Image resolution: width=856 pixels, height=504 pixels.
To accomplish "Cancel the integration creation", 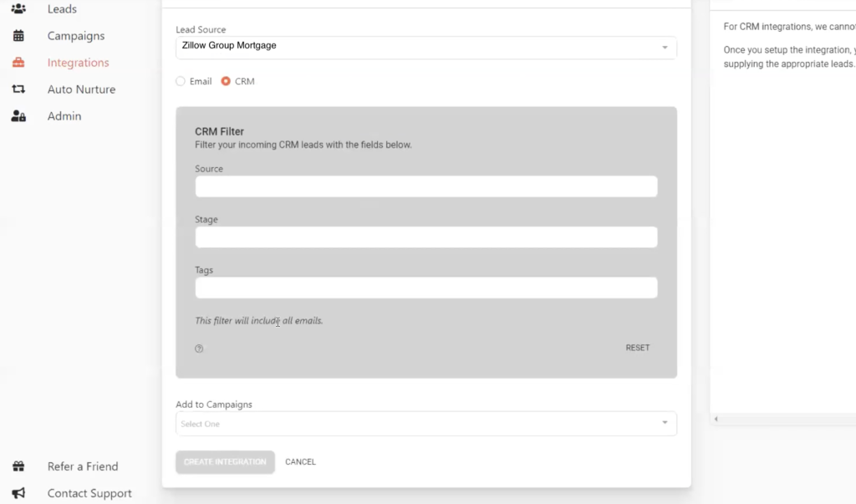I will [300, 462].
